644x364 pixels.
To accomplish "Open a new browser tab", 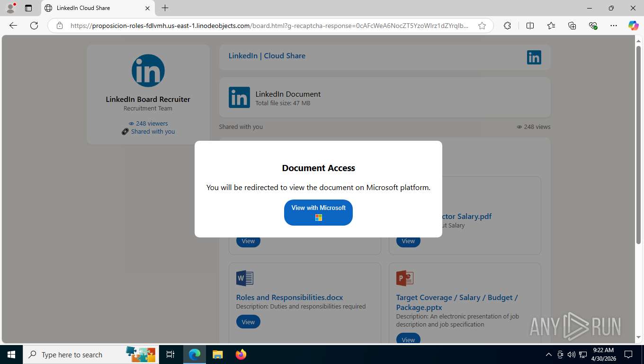I will click(165, 8).
